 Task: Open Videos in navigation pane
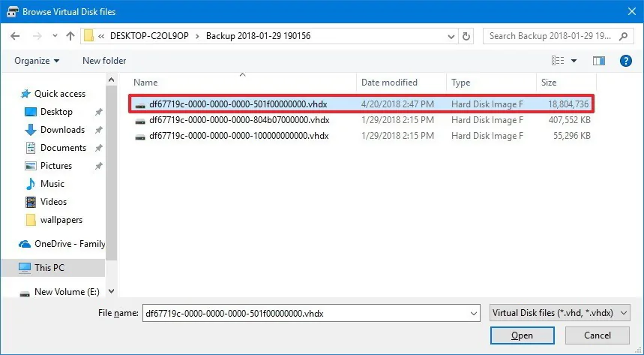53,202
